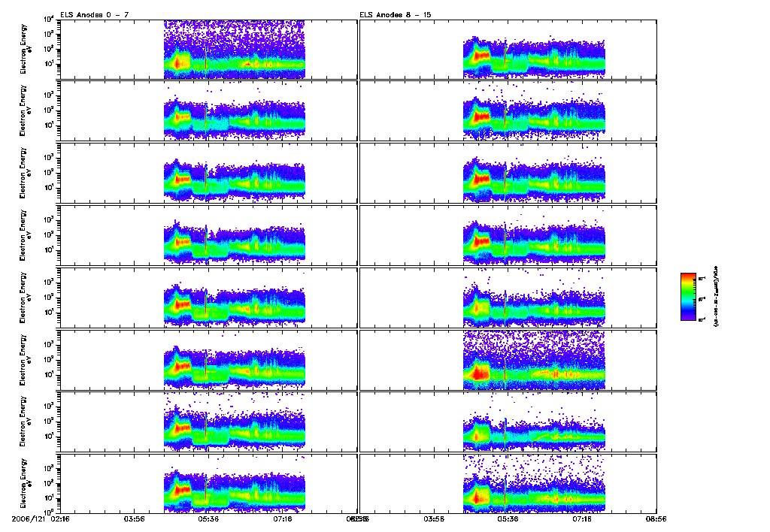This screenshot has height=532, width=770.
Task: Click "07:16" under the Anodes 0 - 7 column
Action: pos(283,518)
